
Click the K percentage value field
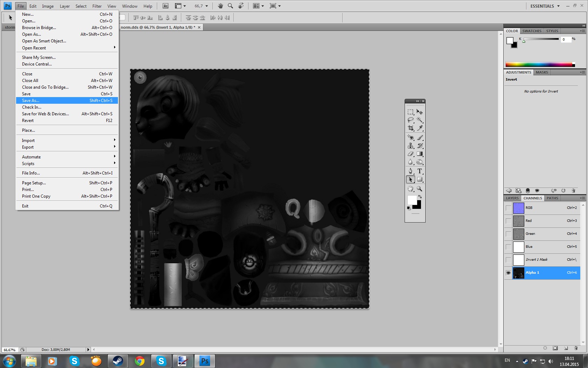pyautogui.click(x=566, y=39)
